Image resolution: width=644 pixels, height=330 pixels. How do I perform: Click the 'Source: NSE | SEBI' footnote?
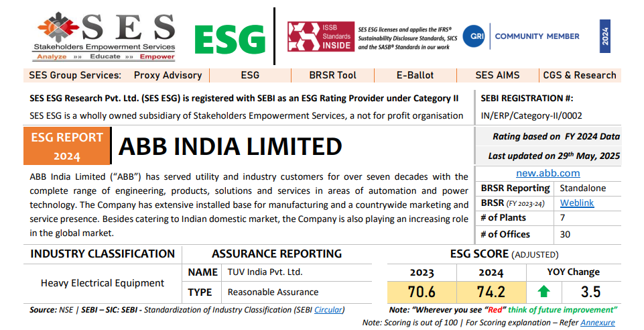click(187, 310)
